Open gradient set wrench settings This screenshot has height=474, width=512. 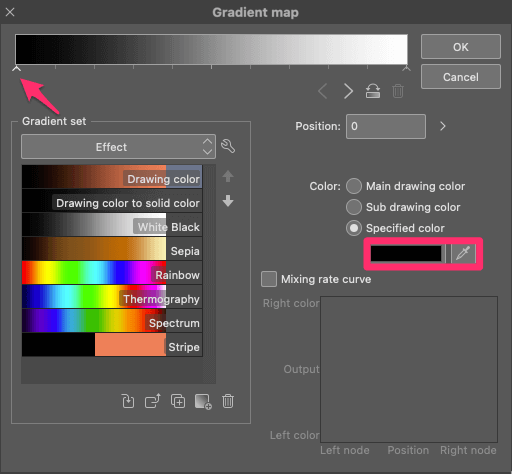click(228, 146)
